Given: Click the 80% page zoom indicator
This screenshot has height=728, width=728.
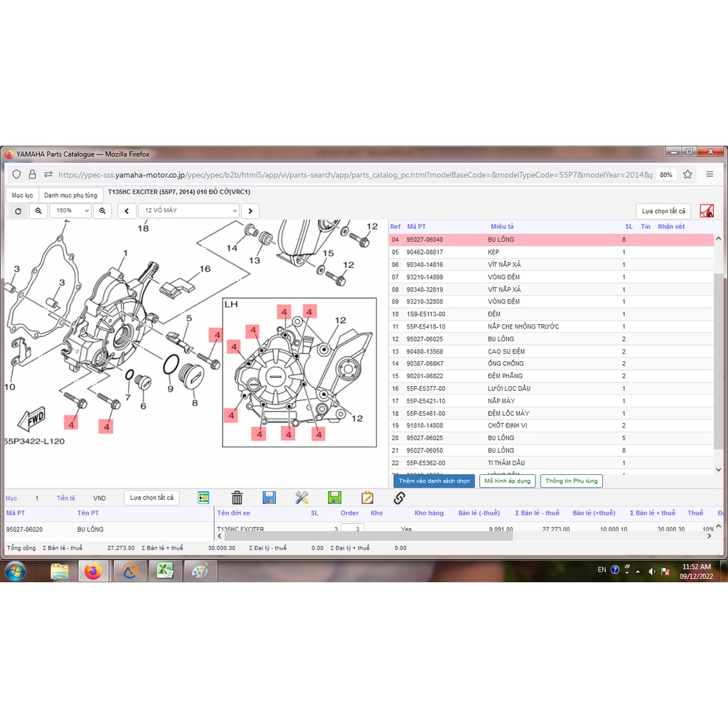Looking at the screenshot, I should click(x=665, y=175).
